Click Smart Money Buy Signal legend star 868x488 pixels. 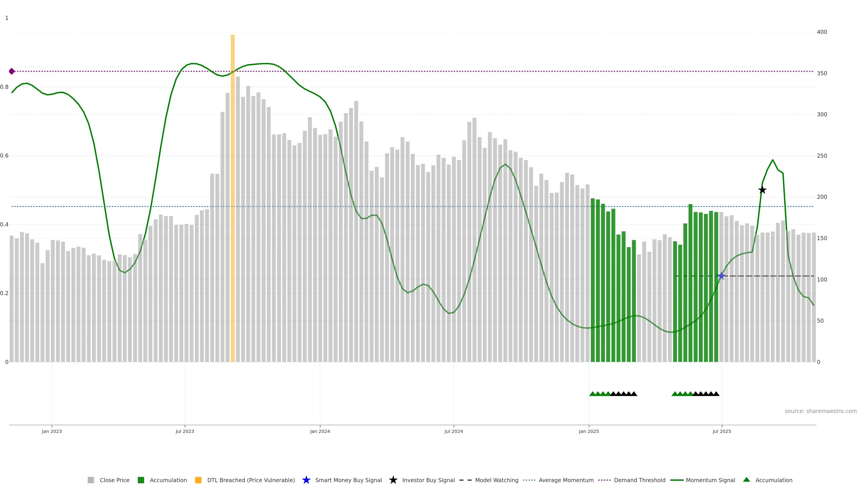(306, 480)
